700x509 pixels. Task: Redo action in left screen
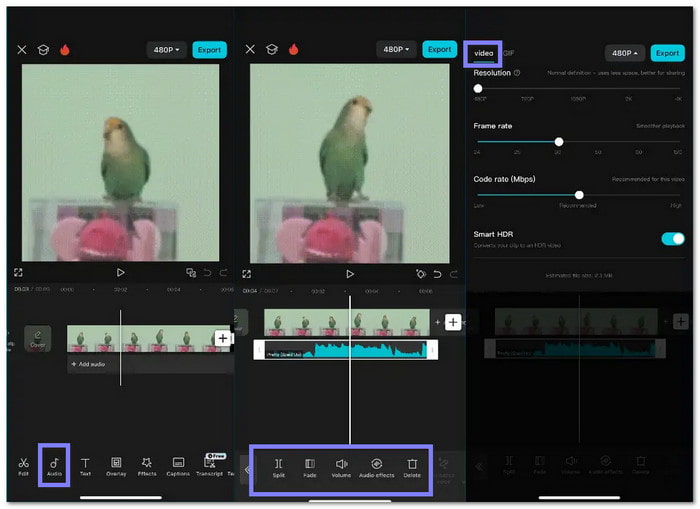[224, 272]
